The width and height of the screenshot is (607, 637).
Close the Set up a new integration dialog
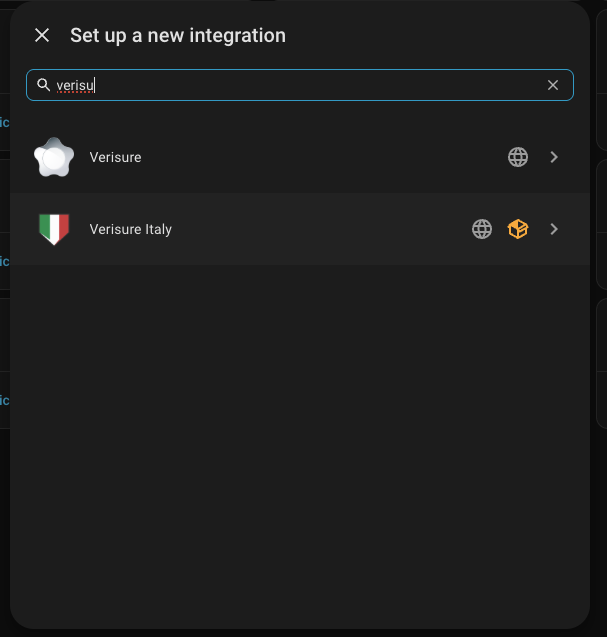click(x=42, y=35)
